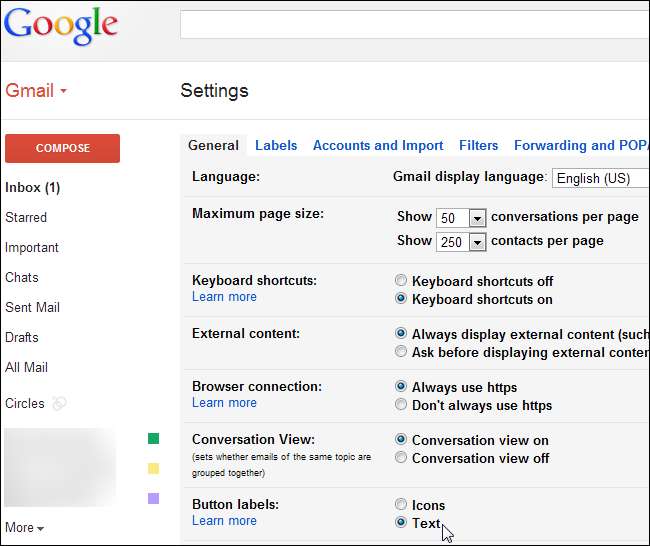Viewport: 650px width, 546px height.
Task: Open Gmail display language dropdown
Action: 601,178
